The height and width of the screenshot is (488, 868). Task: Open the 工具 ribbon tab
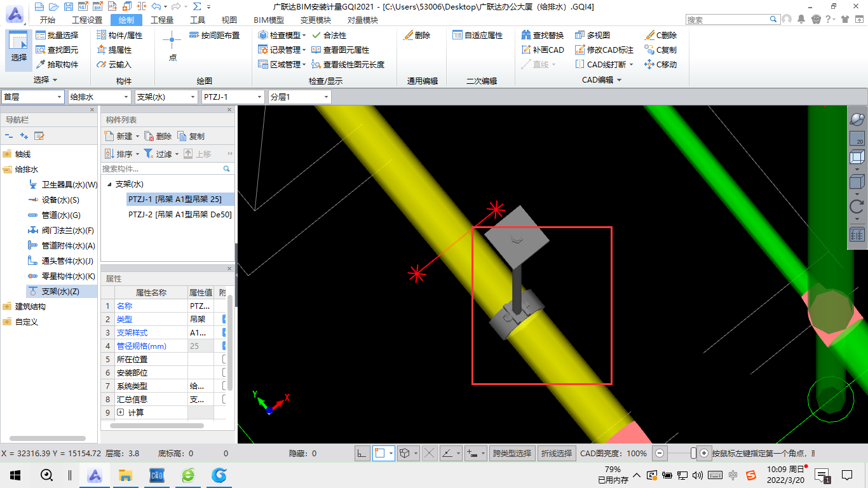click(x=198, y=20)
